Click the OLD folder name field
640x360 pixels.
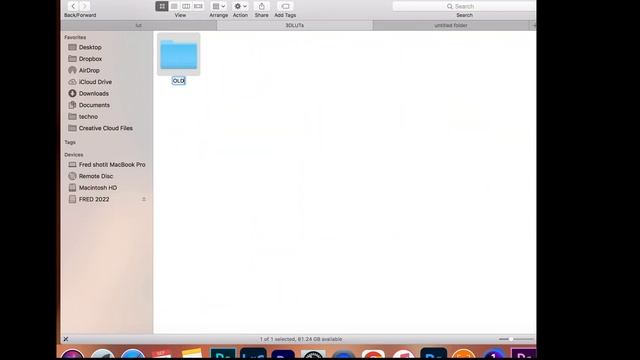point(179,81)
